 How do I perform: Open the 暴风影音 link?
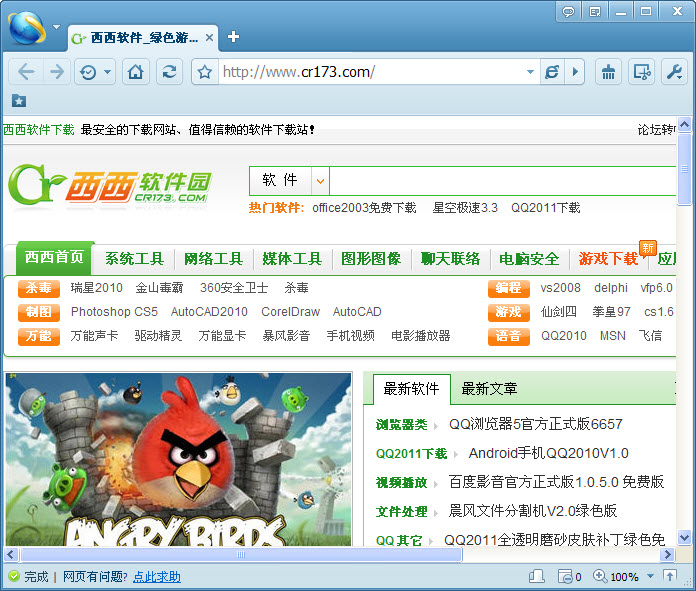click(286, 336)
